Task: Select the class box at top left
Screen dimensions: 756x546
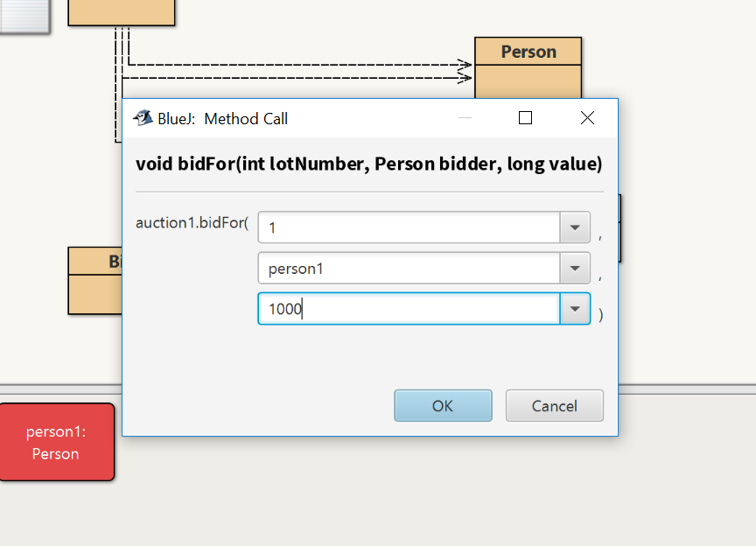Action: [x=122, y=12]
